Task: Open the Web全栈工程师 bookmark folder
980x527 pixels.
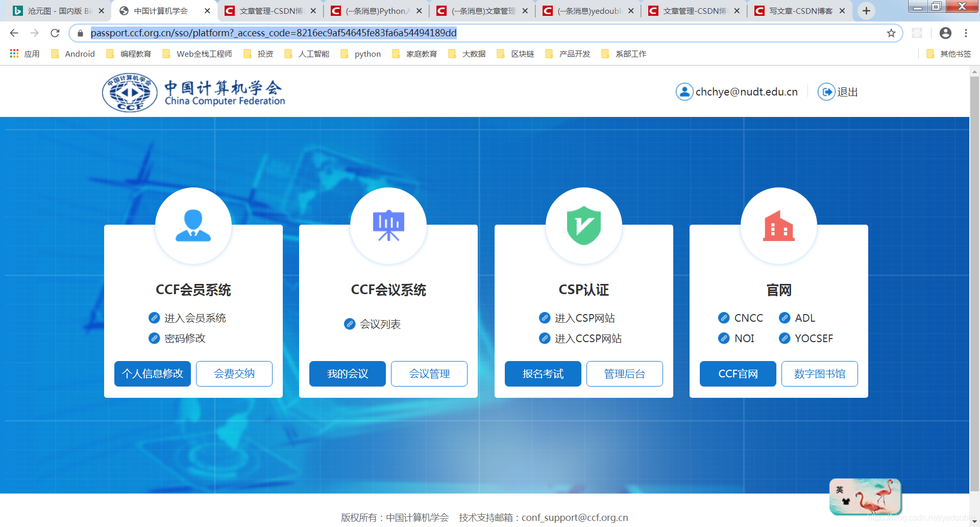Action: 197,54
